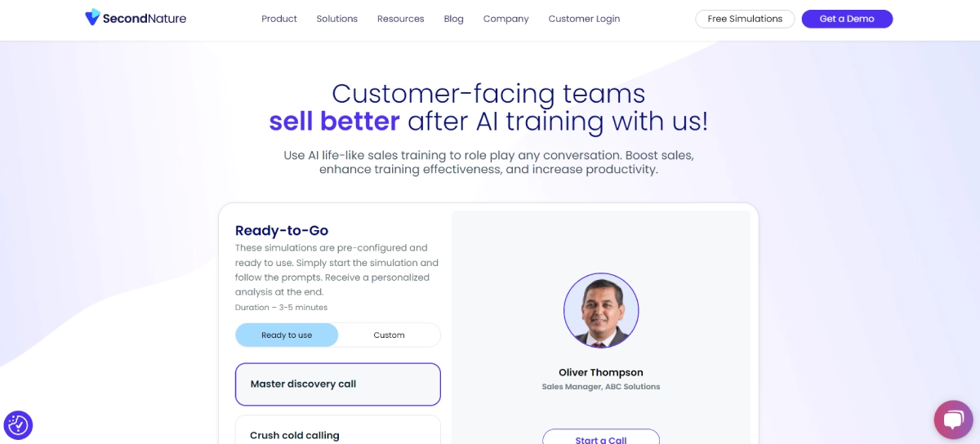Image resolution: width=980 pixels, height=444 pixels.
Task: Click the SecondNature wordmark text
Action: point(145,18)
